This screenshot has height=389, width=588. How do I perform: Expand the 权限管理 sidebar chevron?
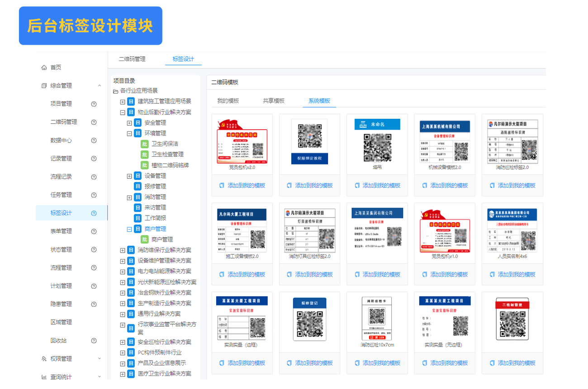(x=100, y=358)
